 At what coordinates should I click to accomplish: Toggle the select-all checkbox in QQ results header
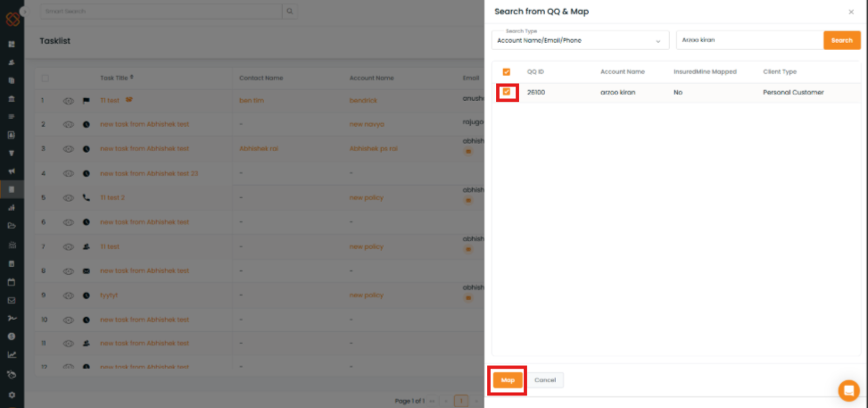point(507,71)
